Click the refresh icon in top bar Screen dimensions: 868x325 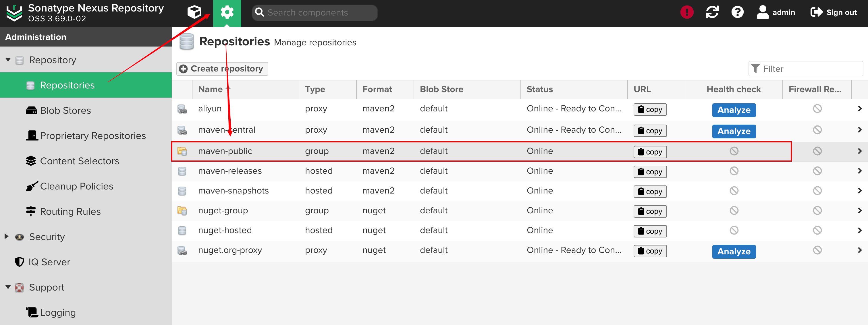coord(712,12)
